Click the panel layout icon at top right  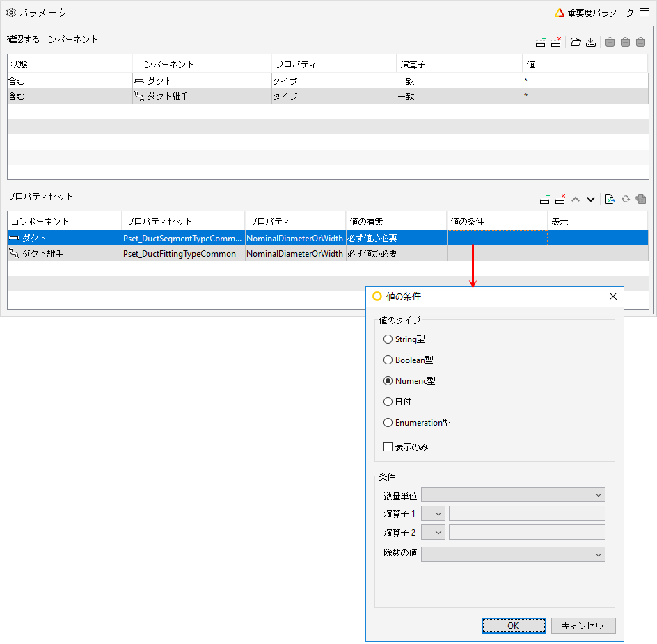pos(644,13)
